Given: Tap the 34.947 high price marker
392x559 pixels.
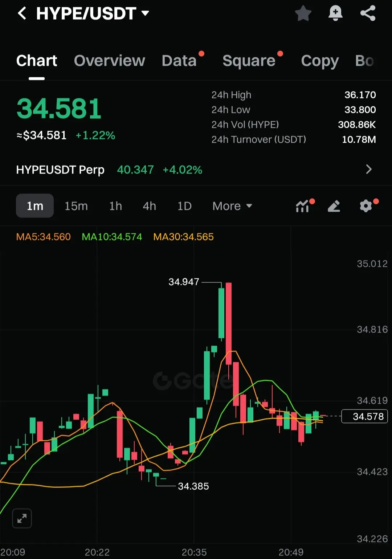Looking at the screenshot, I should [184, 282].
